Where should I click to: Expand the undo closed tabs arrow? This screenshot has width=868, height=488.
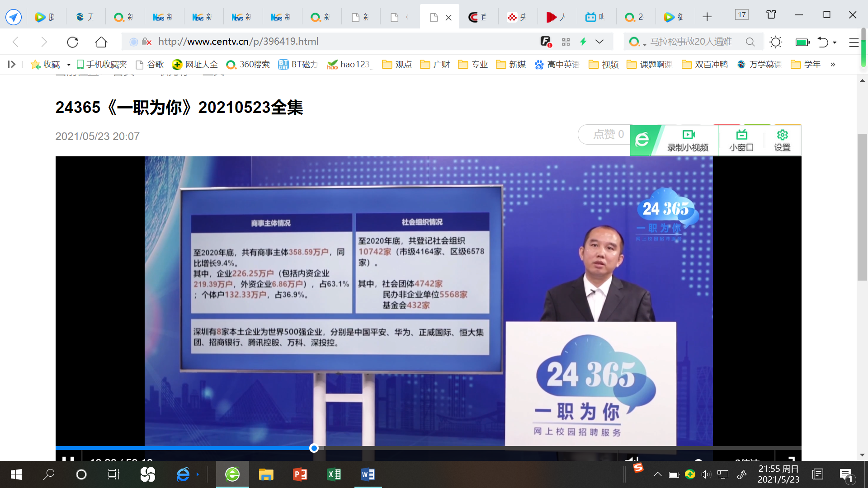[835, 42]
